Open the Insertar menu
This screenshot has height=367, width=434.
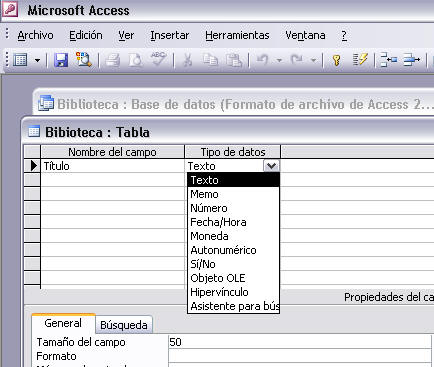click(x=169, y=35)
